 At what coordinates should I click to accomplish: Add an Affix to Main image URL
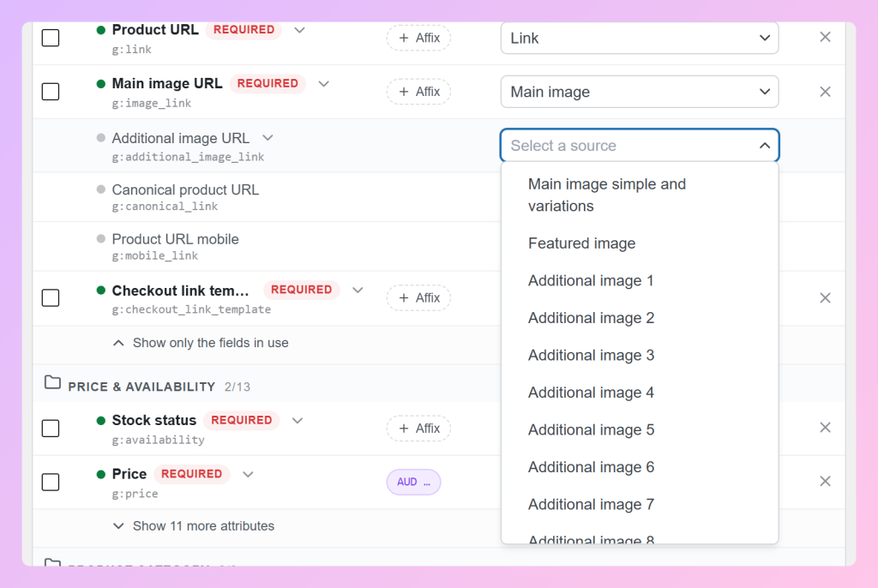coord(418,92)
